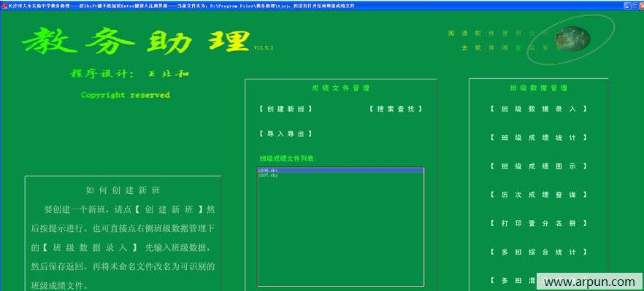Open 【班级成绩图示】 score chart
Screen dimensions: 644x291
(x=538, y=166)
